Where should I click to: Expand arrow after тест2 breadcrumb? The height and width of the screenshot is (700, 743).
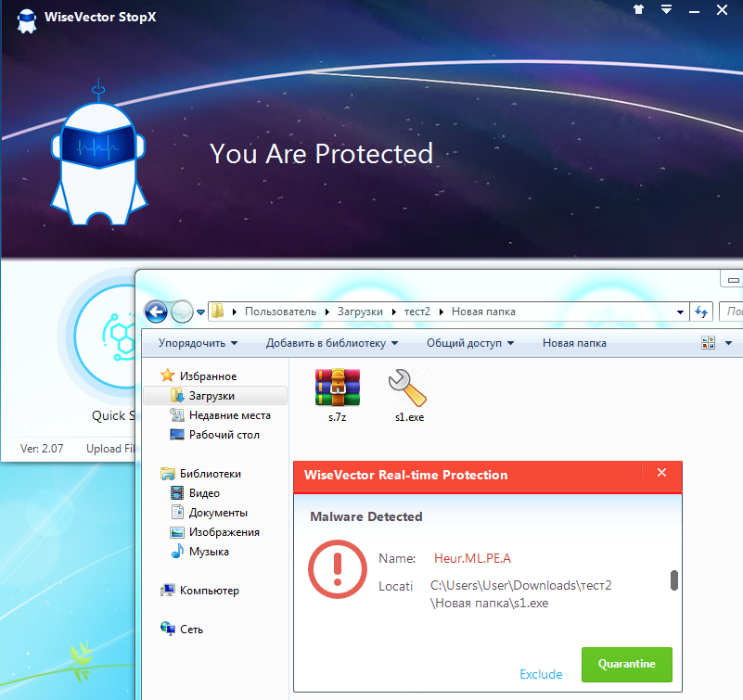click(442, 312)
